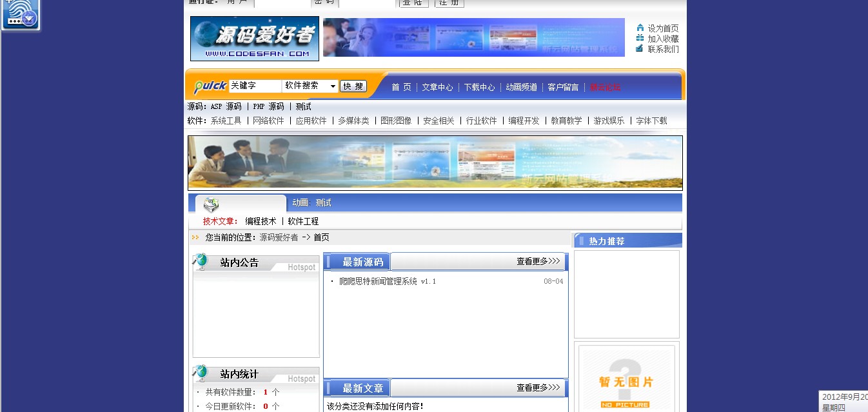Click the top header banner advertisement
Screen dimensions: 868x412
474,37
